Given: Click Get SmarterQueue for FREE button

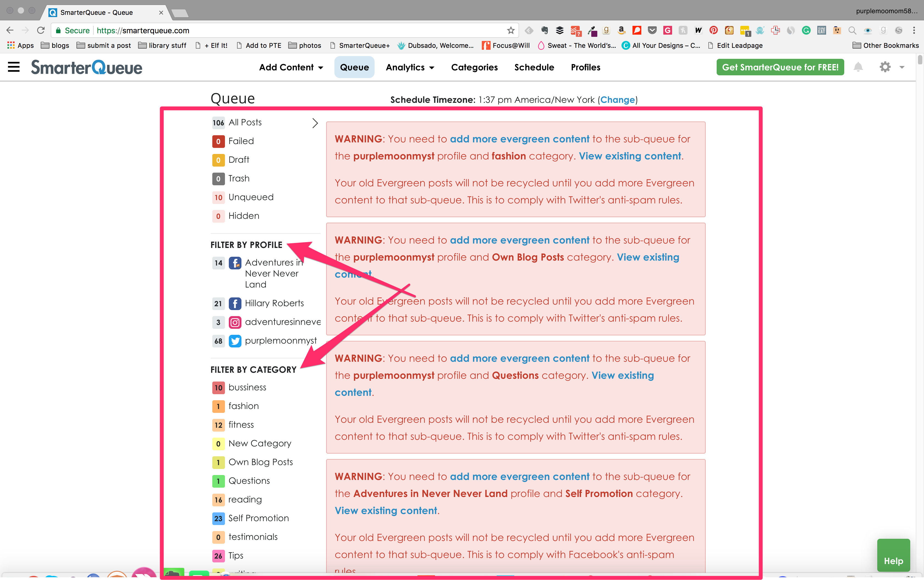Looking at the screenshot, I should [x=780, y=67].
